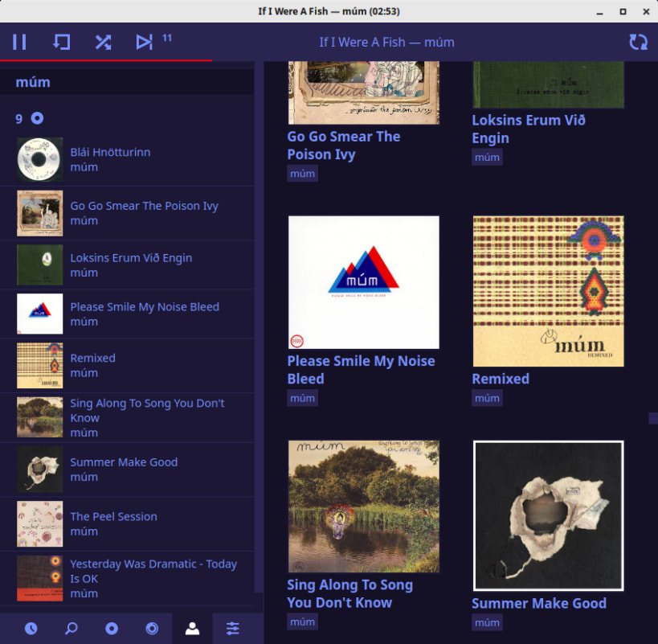
Task: Click Yesterday Was Dramatic small thumbnail
Action: coord(40,578)
